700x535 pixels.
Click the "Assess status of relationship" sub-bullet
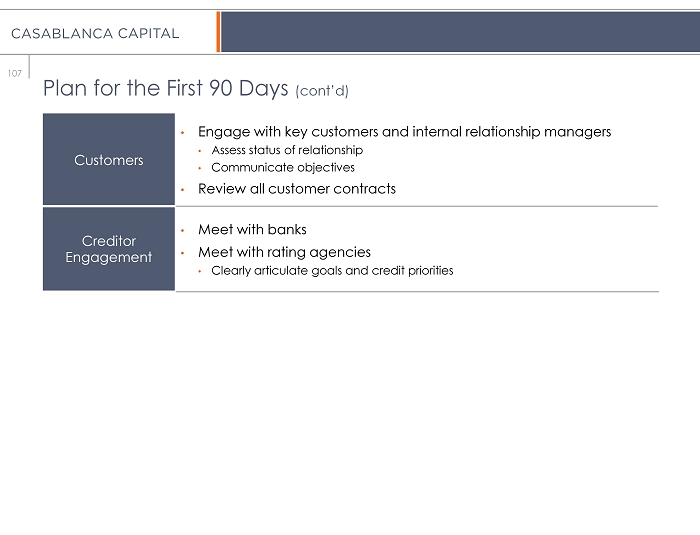[x=287, y=150]
